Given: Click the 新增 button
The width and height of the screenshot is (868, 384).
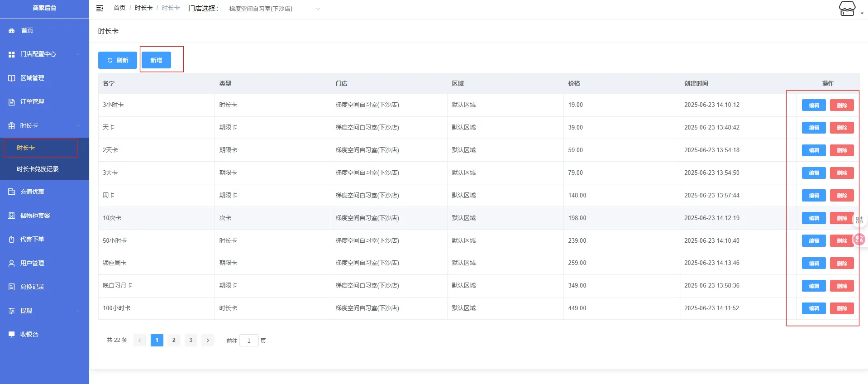Looking at the screenshot, I should click(x=156, y=60).
